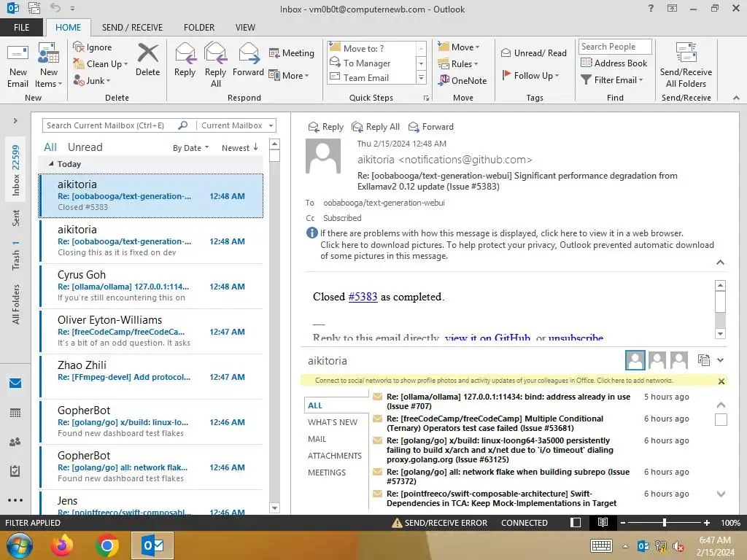Open Calendar view in navigation bar
The width and height of the screenshot is (747, 560).
(15, 413)
